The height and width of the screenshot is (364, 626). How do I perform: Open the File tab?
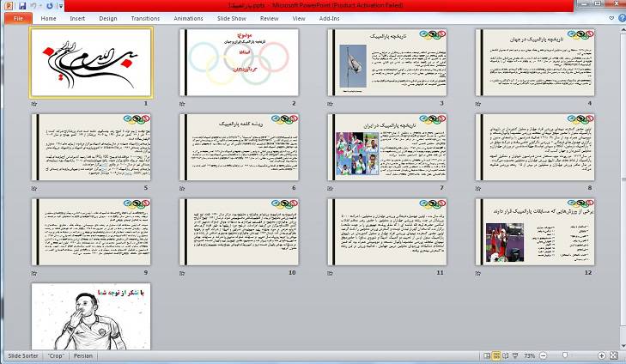click(17, 17)
